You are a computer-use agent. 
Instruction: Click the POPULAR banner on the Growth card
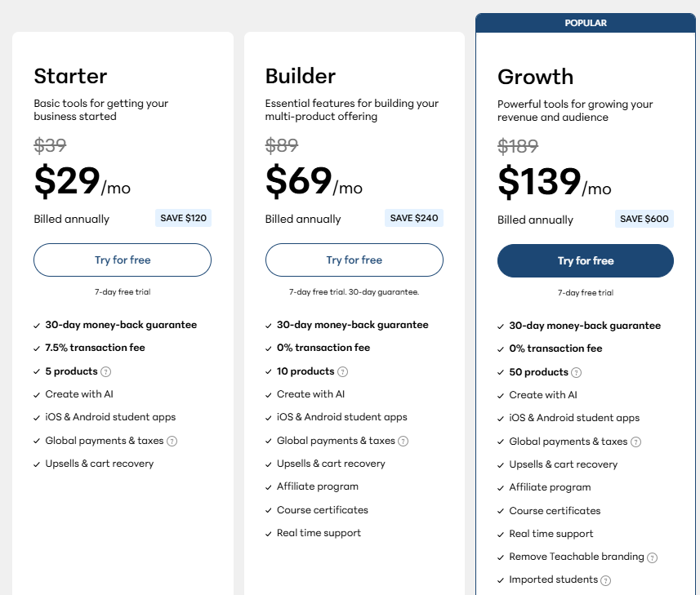pos(585,23)
